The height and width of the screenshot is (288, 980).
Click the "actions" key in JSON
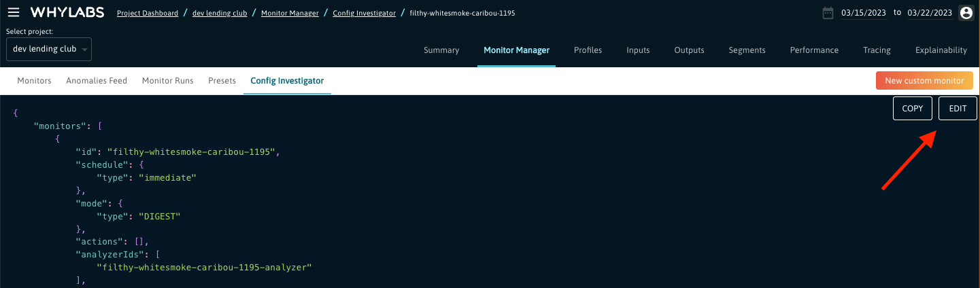tap(99, 241)
